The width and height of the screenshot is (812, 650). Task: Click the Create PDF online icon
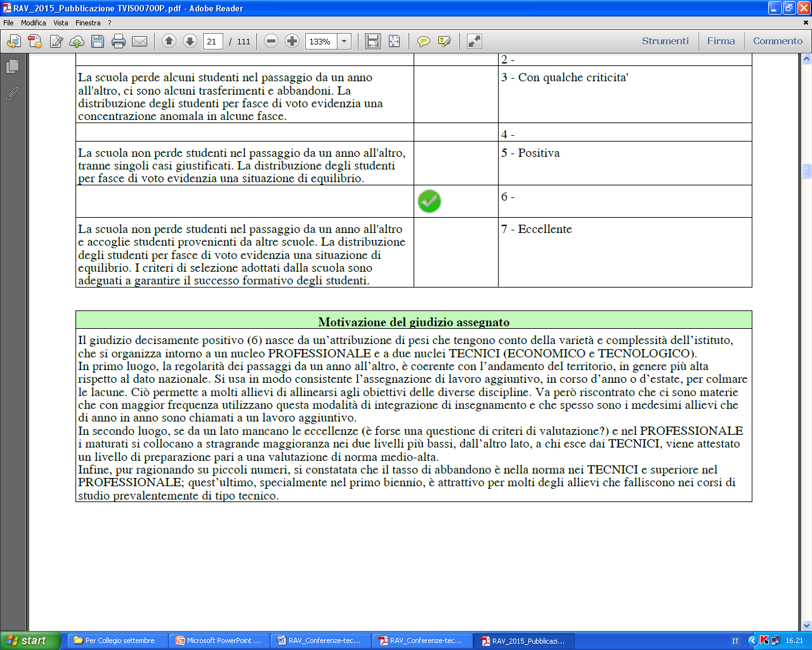(x=35, y=41)
